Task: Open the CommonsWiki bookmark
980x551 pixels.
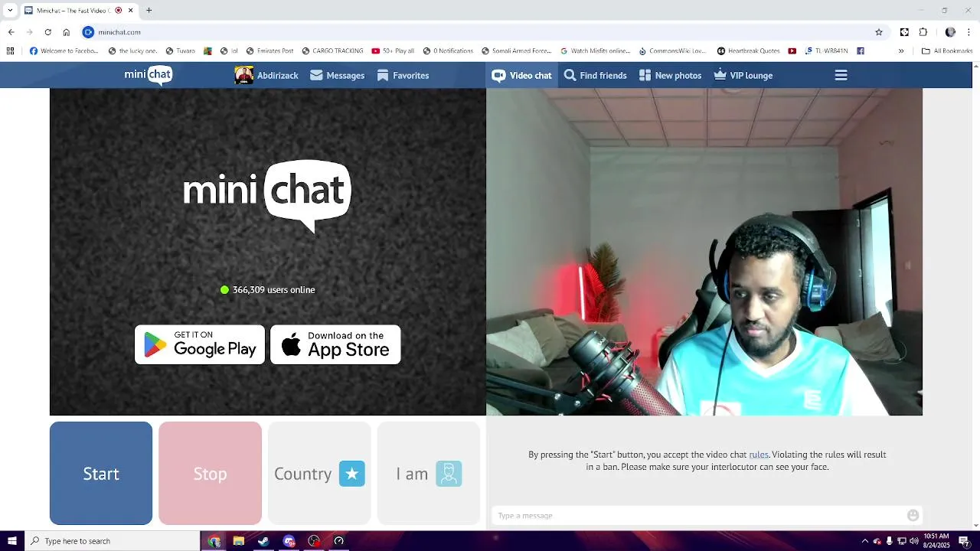Action: tap(672, 51)
